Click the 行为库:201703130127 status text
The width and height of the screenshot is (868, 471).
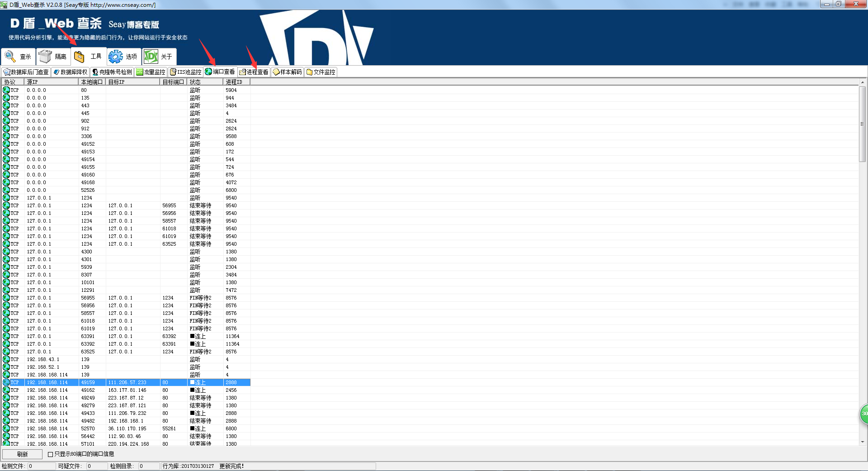(x=188, y=466)
